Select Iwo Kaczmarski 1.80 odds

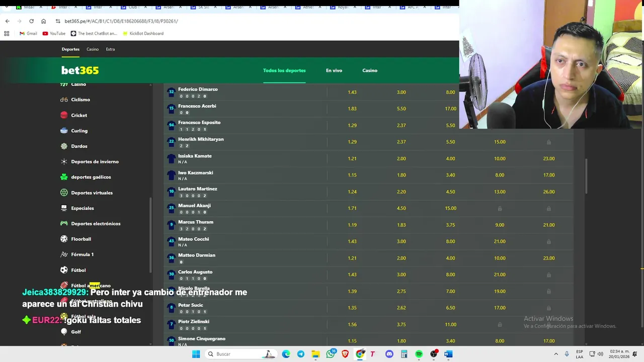point(401,175)
